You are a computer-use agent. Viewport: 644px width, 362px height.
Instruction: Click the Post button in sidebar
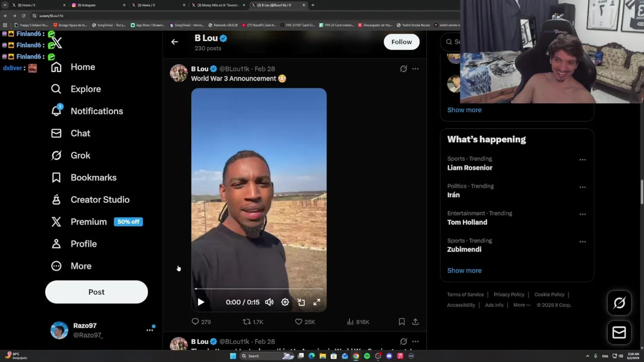coord(97,292)
